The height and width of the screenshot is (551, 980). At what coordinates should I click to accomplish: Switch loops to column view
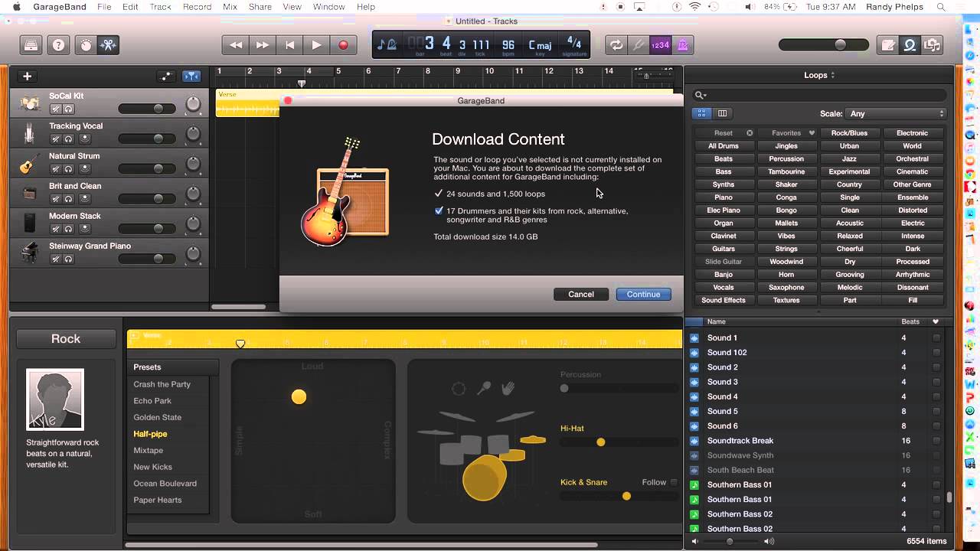(722, 113)
